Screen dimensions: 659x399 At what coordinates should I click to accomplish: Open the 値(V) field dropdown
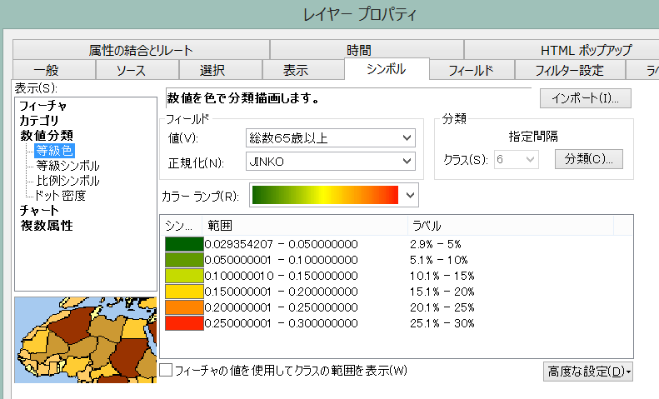click(331, 138)
